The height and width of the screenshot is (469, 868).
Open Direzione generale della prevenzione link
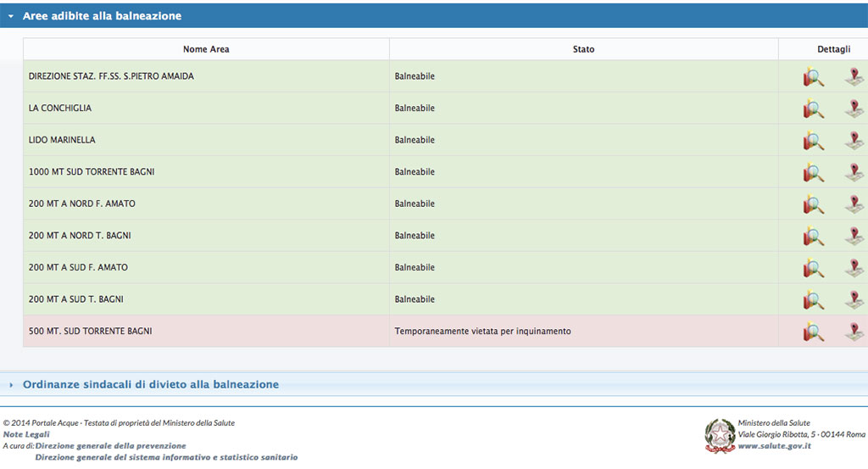111,446
